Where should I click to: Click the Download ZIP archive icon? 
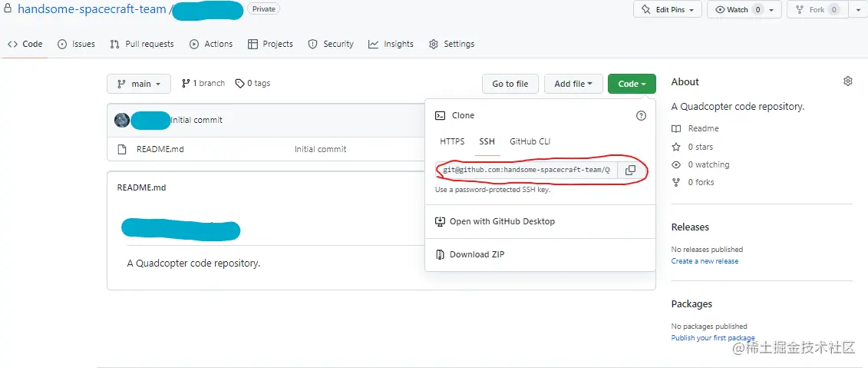tap(440, 254)
